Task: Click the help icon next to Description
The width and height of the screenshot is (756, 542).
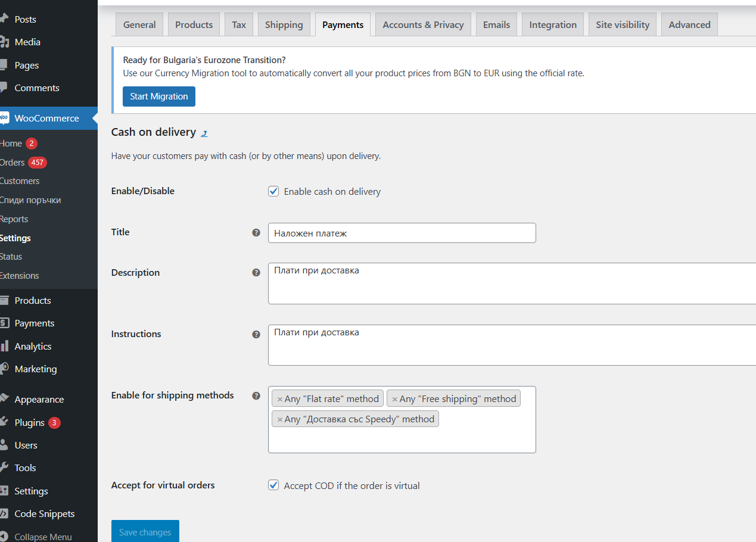Action: pos(256,272)
